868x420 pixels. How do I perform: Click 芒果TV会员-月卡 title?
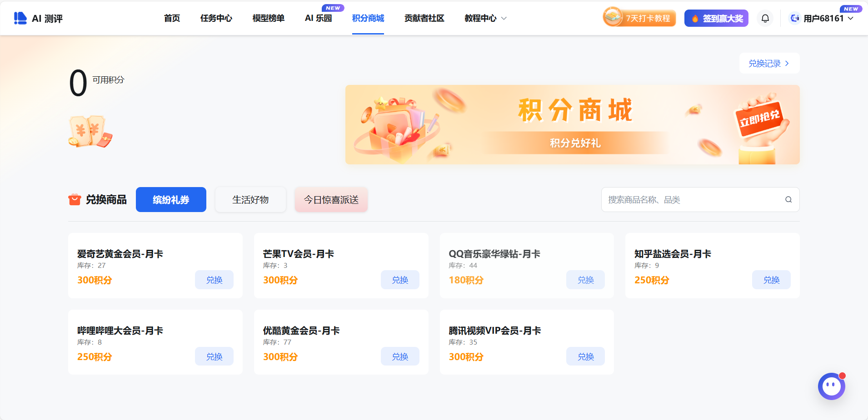pyautogui.click(x=299, y=254)
